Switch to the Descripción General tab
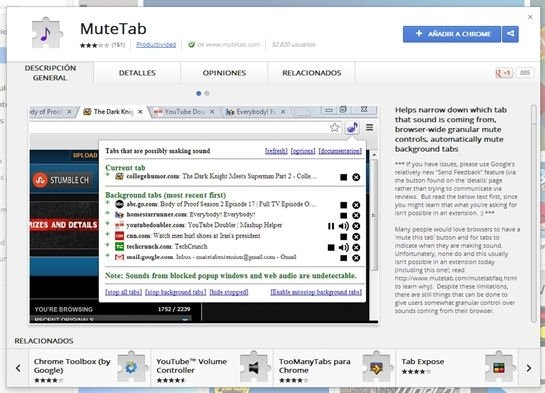Viewport: 545px width, 393px height. (50, 73)
